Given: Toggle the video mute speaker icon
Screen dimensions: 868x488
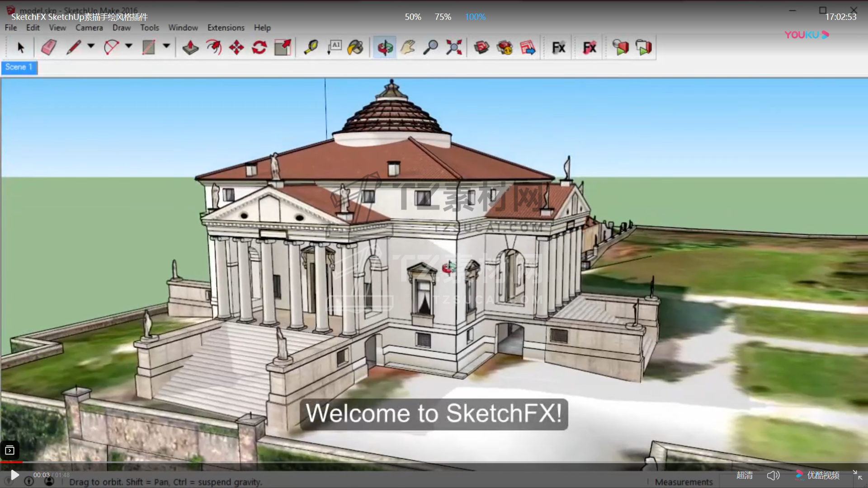Looking at the screenshot, I should 773,475.
